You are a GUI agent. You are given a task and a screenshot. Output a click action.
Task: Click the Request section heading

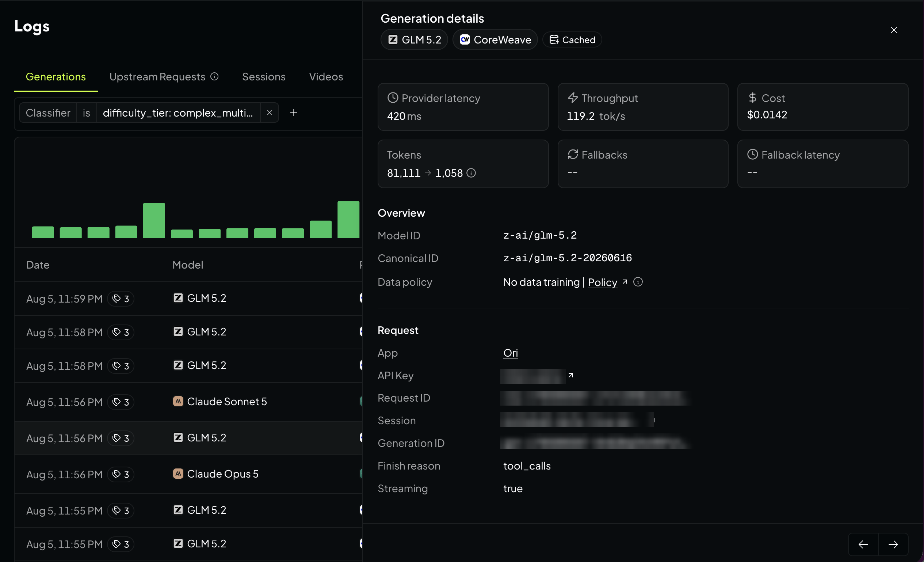tap(398, 330)
